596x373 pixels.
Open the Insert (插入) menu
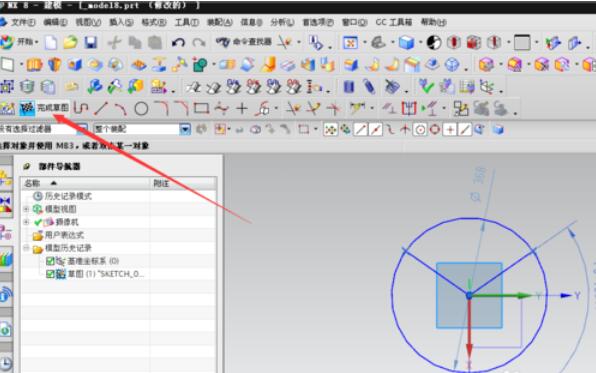point(121,22)
